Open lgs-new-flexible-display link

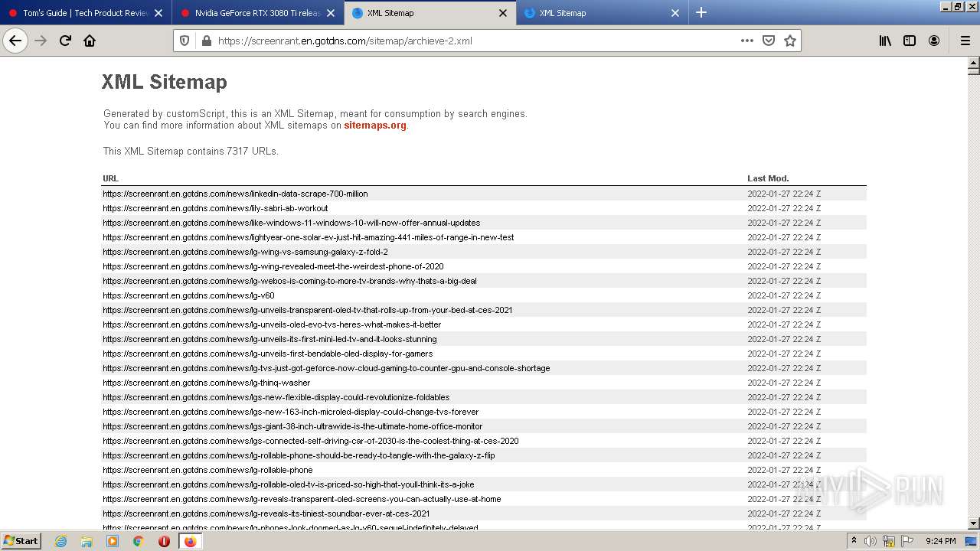[276, 397]
